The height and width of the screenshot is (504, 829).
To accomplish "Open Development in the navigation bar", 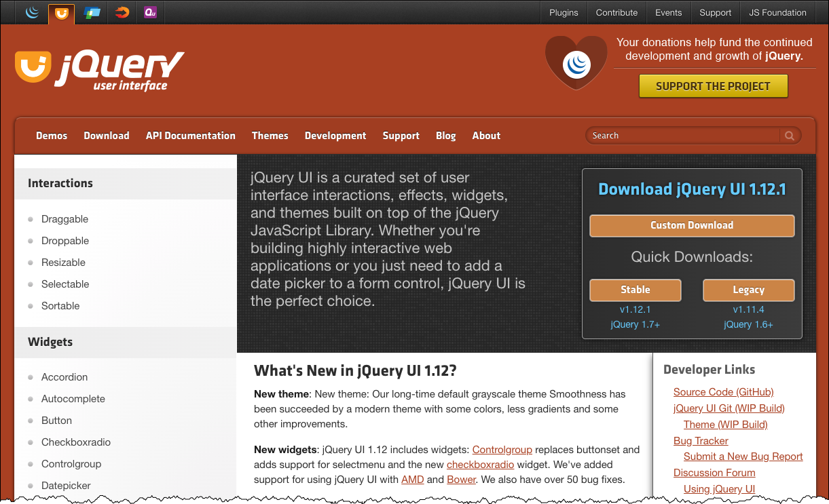I will click(x=335, y=136).
